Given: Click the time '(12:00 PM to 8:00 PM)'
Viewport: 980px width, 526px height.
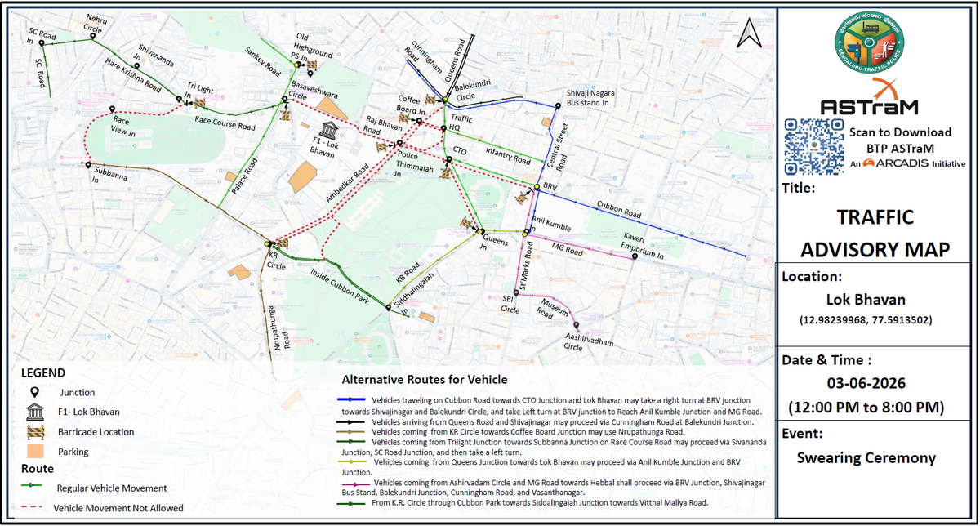Looking at the screenshot, I should click(867, 408).
